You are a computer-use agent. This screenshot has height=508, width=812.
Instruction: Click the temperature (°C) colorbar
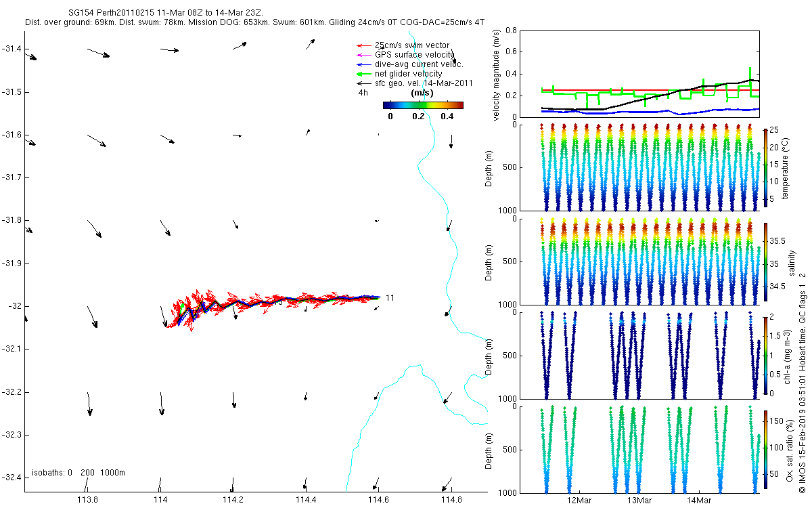[765, 167]
